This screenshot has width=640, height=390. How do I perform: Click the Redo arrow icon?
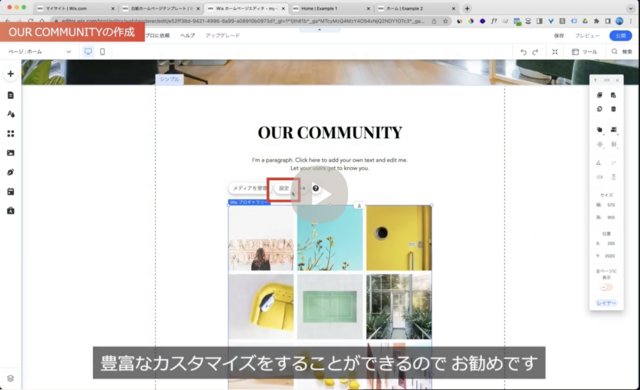coord(535,52)
